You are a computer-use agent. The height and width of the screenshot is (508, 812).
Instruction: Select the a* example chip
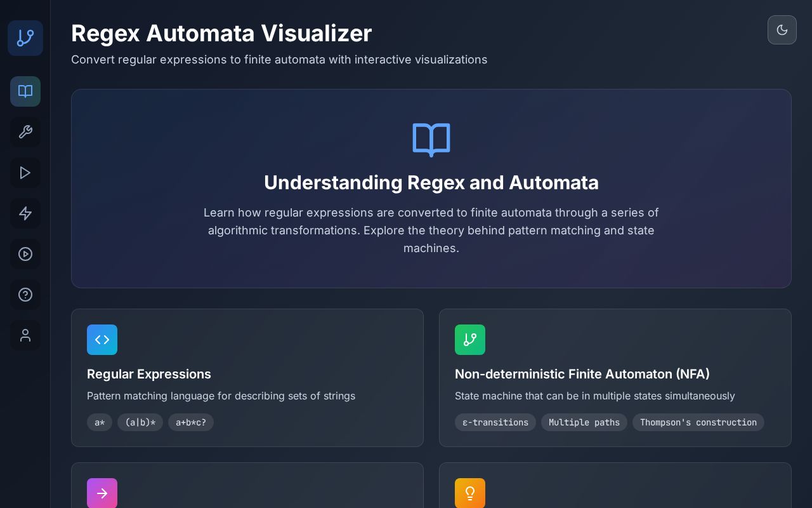[x=100, y=422]
